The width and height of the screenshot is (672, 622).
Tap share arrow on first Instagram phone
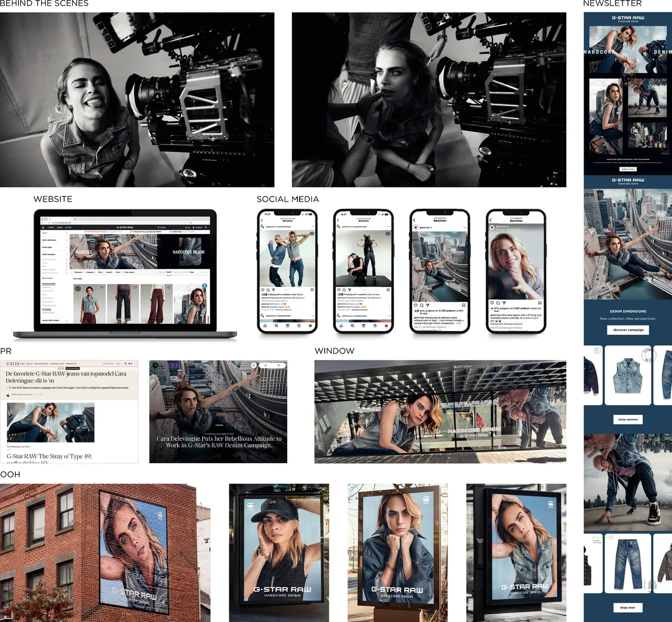tap(273, 290)
